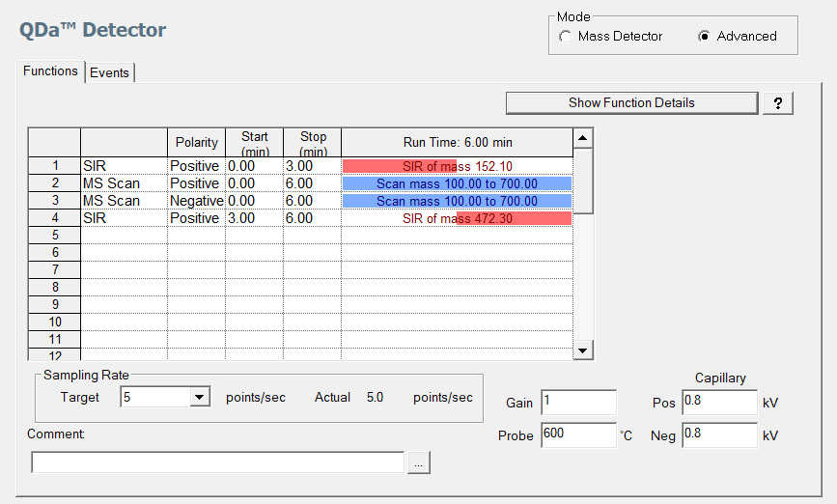This screenshot has width=837, height=504.
Task: Click the blue Scan mass bar in row 3
Action: pyautogui.click(x=457, y=201)
